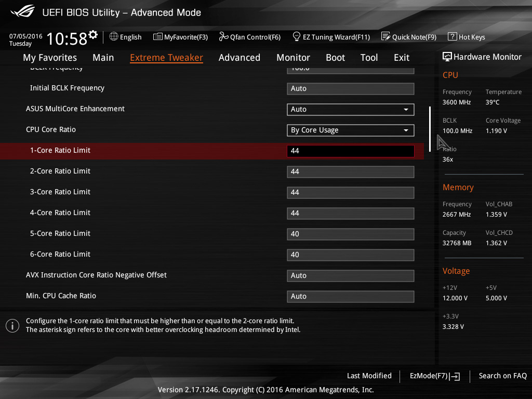532x399 pixels.
Task: Edit the 4-Core Ratio Limit field
Action: point(351,214)
